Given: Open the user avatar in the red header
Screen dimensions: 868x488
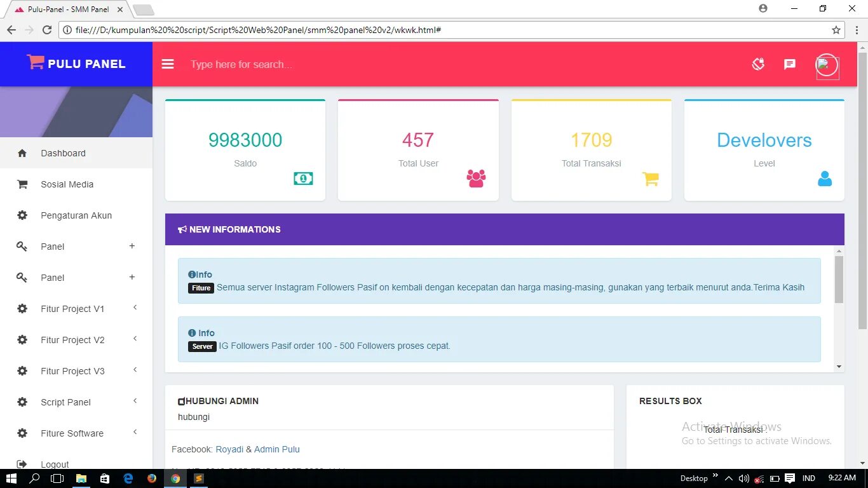Looking at the screenshot, I should pos(827,65).
